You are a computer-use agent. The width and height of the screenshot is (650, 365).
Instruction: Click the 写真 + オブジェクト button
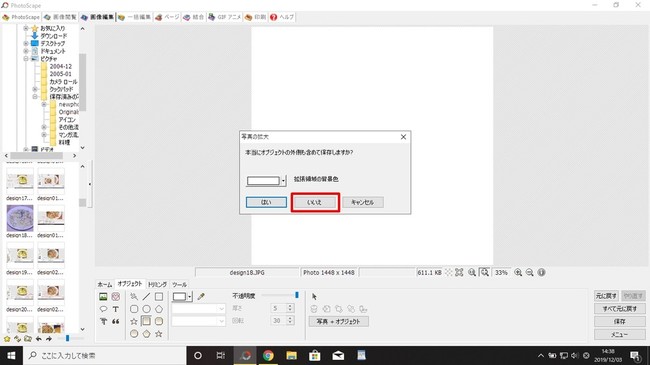click(338, 321)
